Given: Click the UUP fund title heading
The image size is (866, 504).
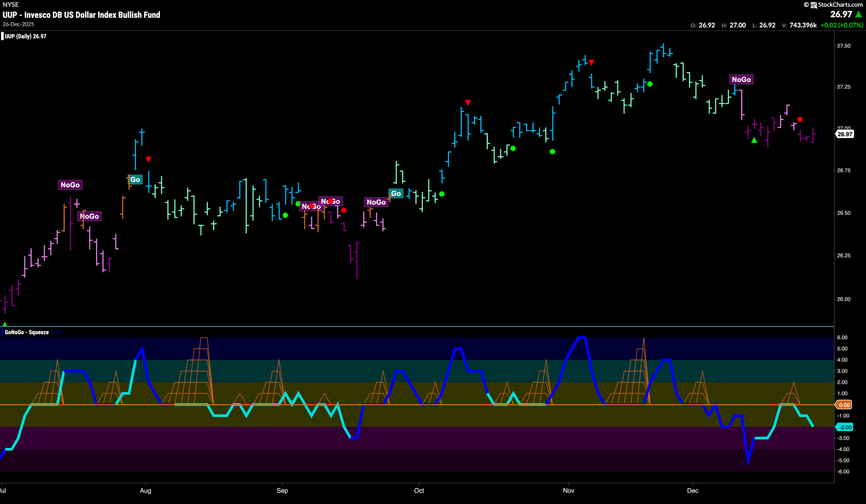Looking at the screenshot, I should point(82,15).
